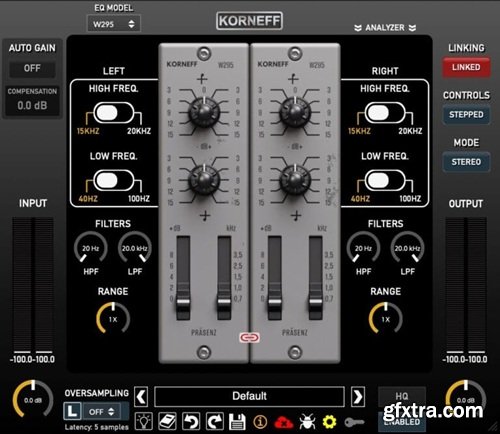The width and height of the screenshot is (500, 434).
Task: Toggle the right LOW FREQ 40HZ/100HZ switch
Action: click(x=385, y=180)
